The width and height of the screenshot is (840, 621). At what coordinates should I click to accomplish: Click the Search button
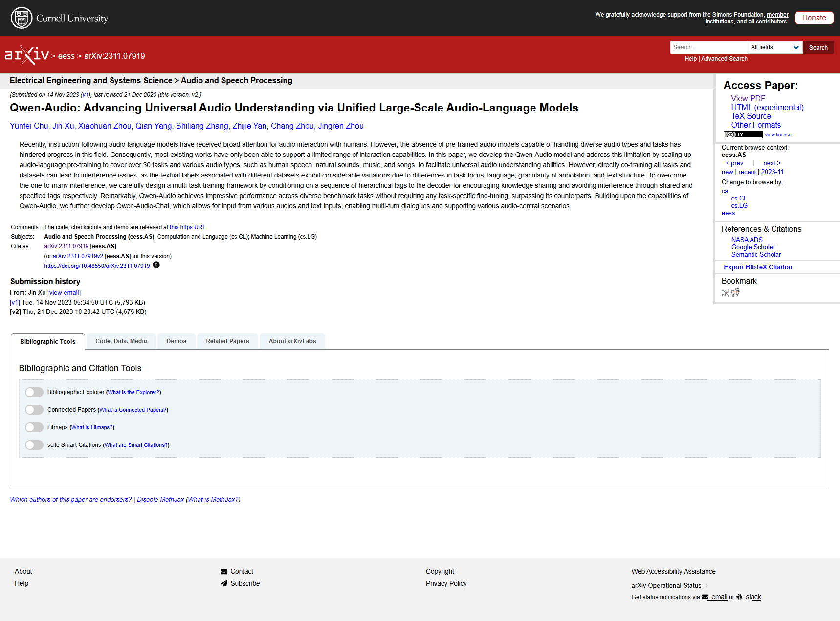click(818, 47)
